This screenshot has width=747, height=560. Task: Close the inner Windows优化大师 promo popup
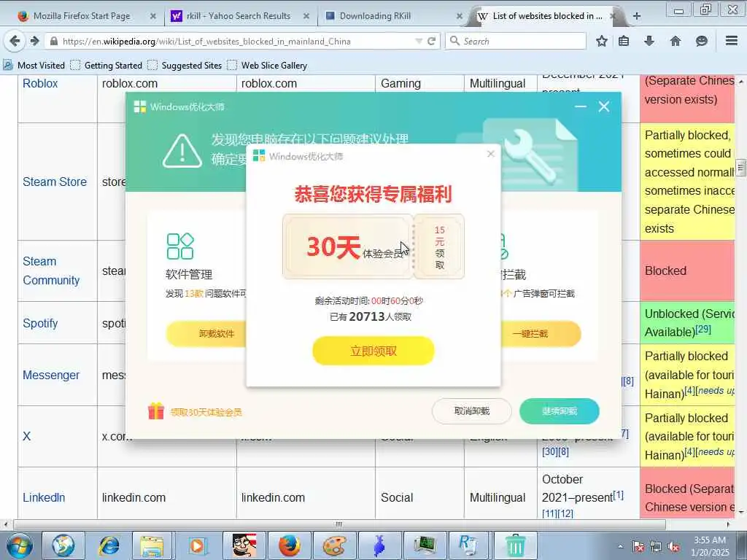(491, 154)
